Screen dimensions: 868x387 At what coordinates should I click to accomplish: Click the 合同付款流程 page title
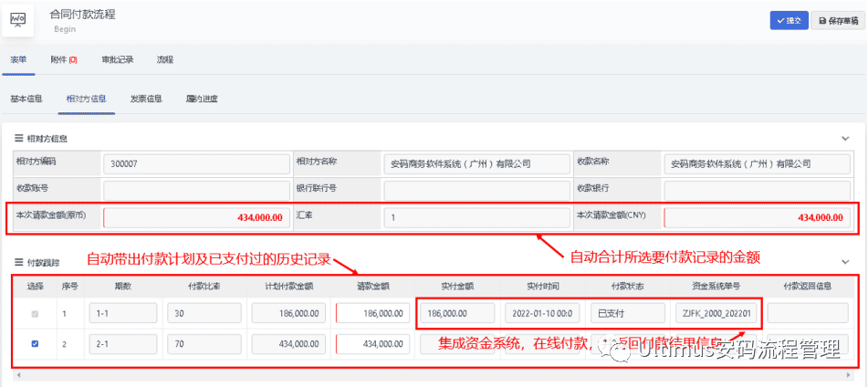coord(82,15)
